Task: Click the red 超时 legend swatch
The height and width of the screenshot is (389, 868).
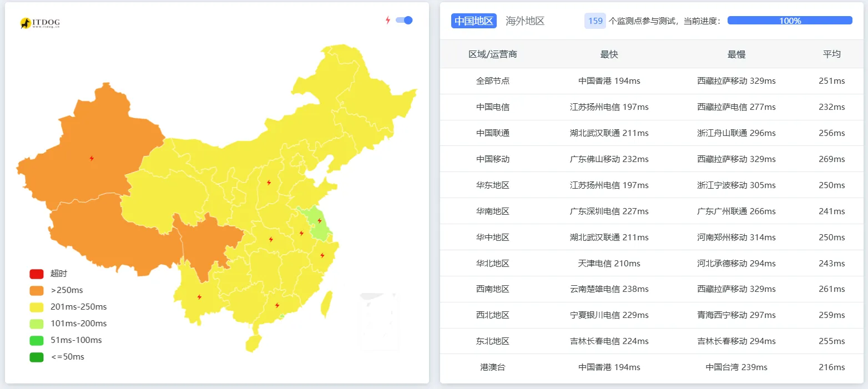Action: coord(36,274)
